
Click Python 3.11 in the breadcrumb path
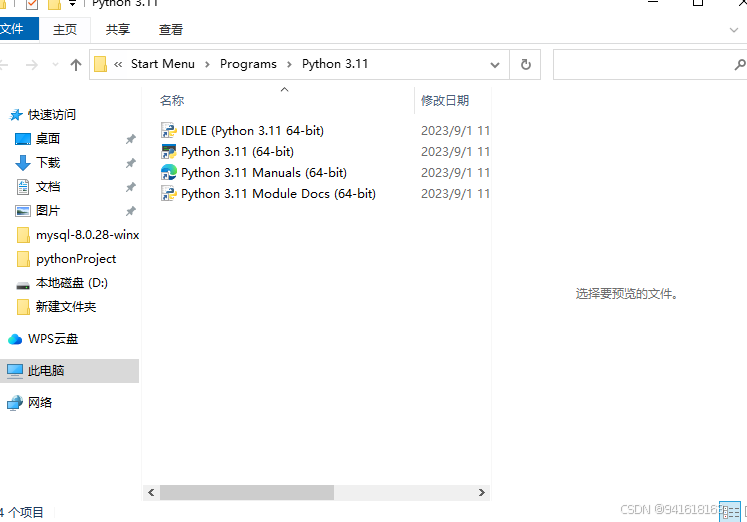335,64
